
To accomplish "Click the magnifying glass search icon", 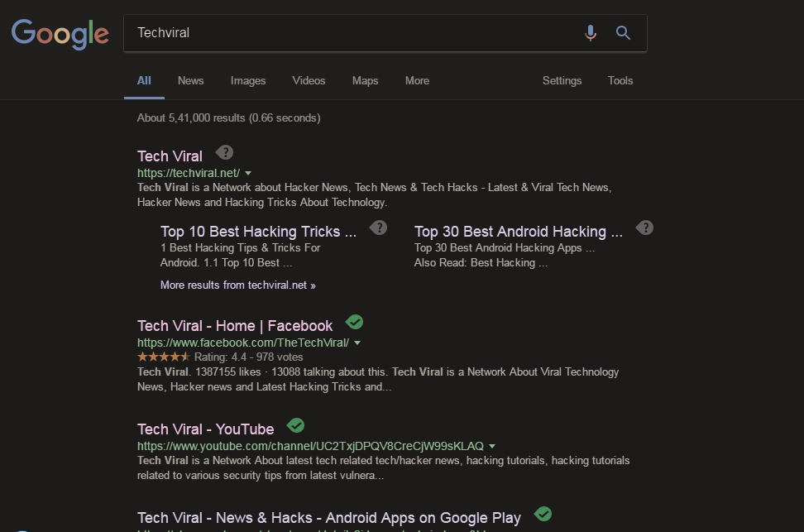I will tap(623, 33).
